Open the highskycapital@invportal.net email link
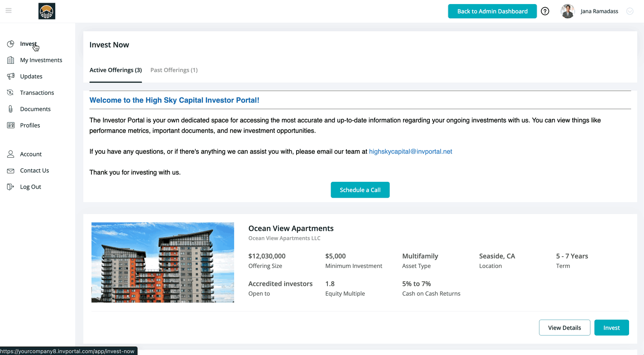This screenshot has height=355, width=644. [410, 152]
